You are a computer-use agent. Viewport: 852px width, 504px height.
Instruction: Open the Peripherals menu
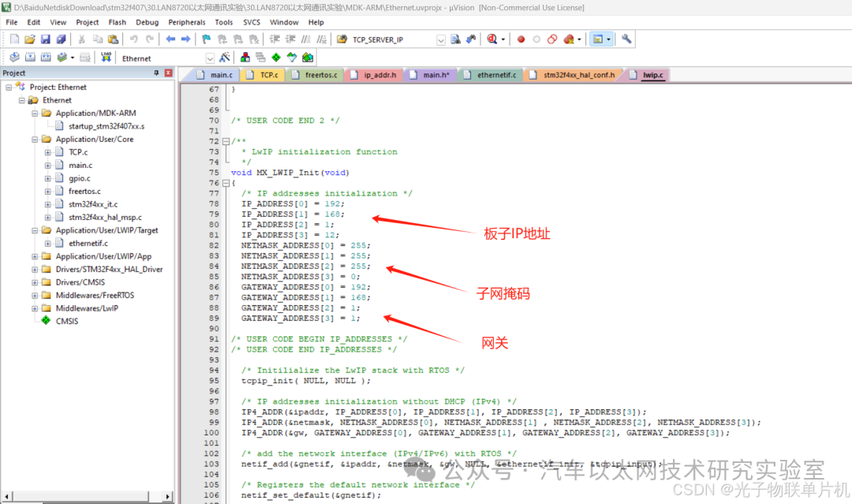[x=187, y=21]
